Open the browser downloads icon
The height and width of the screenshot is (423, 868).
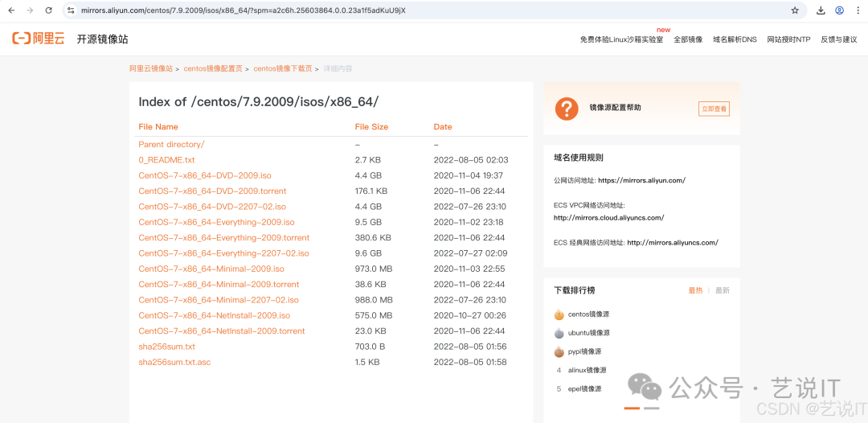coord(821,10)
